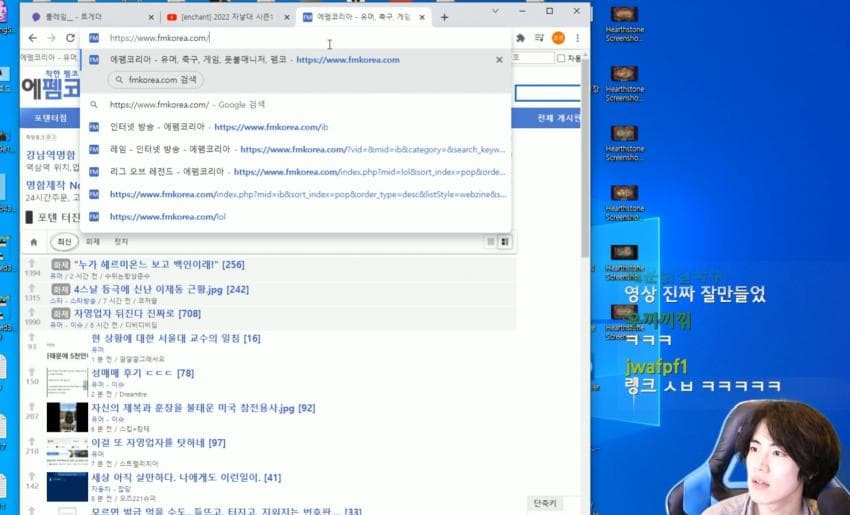Viewport: 850px width, 515px height.
Task: Remove the first 에펨코리아 suggestion with X
Action: coord(499,60)
